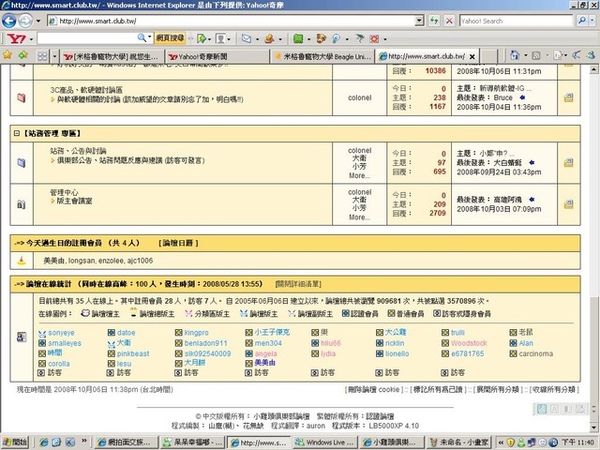Switch to Yahoo!奇摩新聞 tab
Image resolution: width=600 pixels, height=450 pixels.
pos(217,57)
